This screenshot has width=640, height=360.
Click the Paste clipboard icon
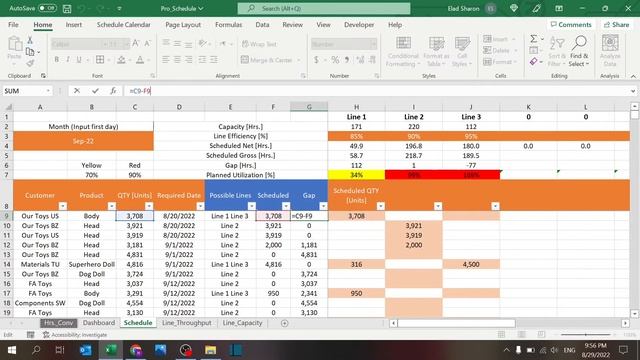15,44
